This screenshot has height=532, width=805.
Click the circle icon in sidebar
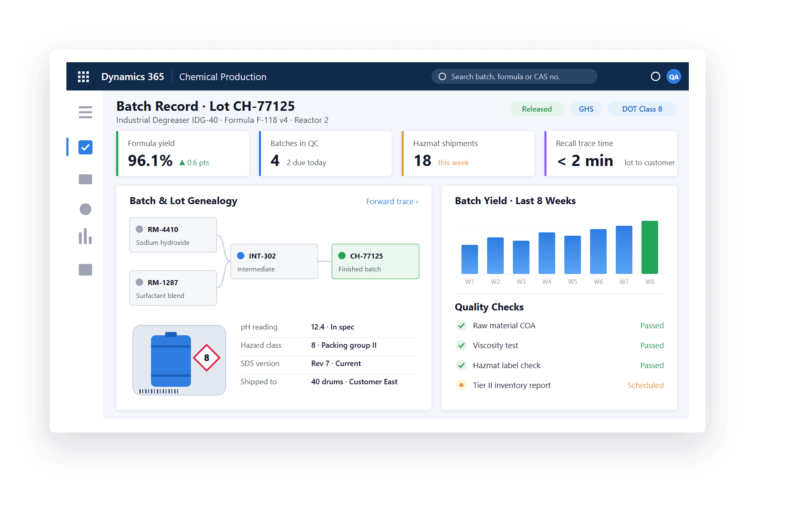coord(85,209)
